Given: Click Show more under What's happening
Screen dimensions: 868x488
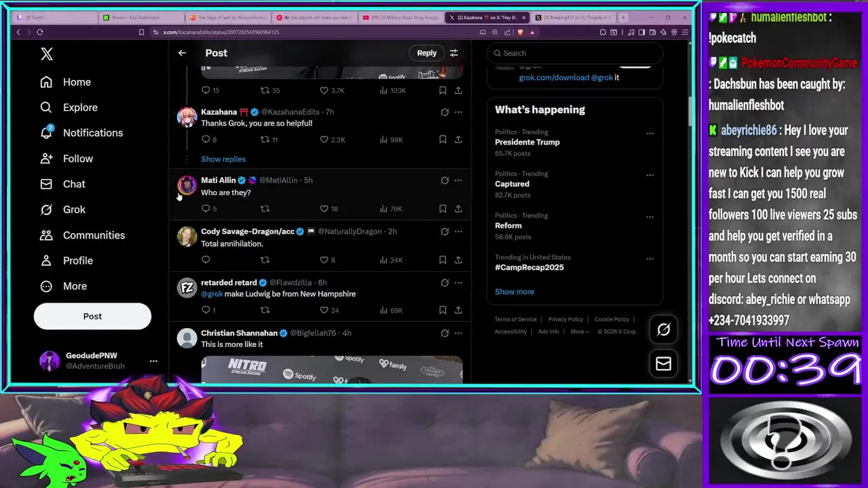Looking at the screenshot, I should pos(514,291).
